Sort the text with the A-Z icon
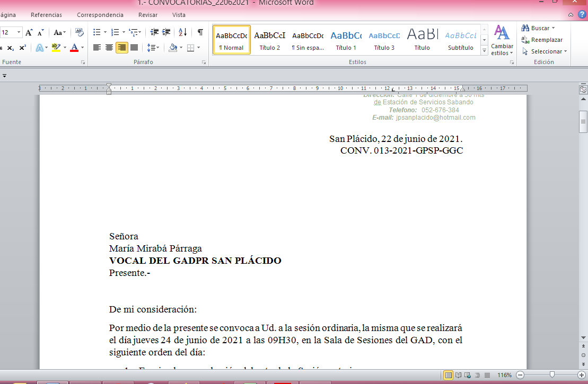The image size is (588, 384). tap(182, 32)
